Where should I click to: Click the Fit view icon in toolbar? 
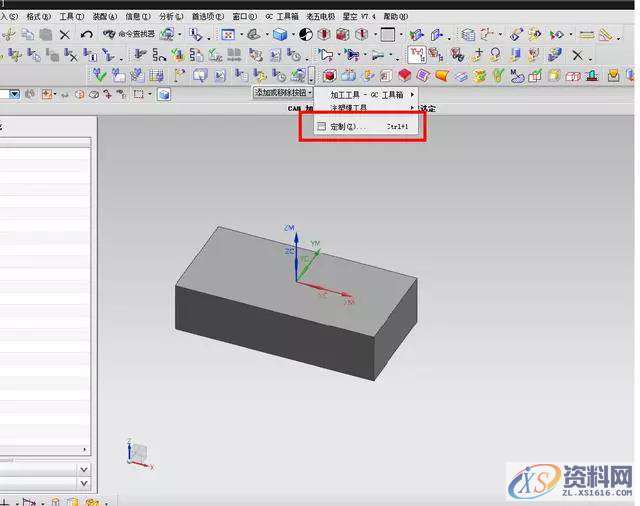pyautogui.click(x=228, y=34)
